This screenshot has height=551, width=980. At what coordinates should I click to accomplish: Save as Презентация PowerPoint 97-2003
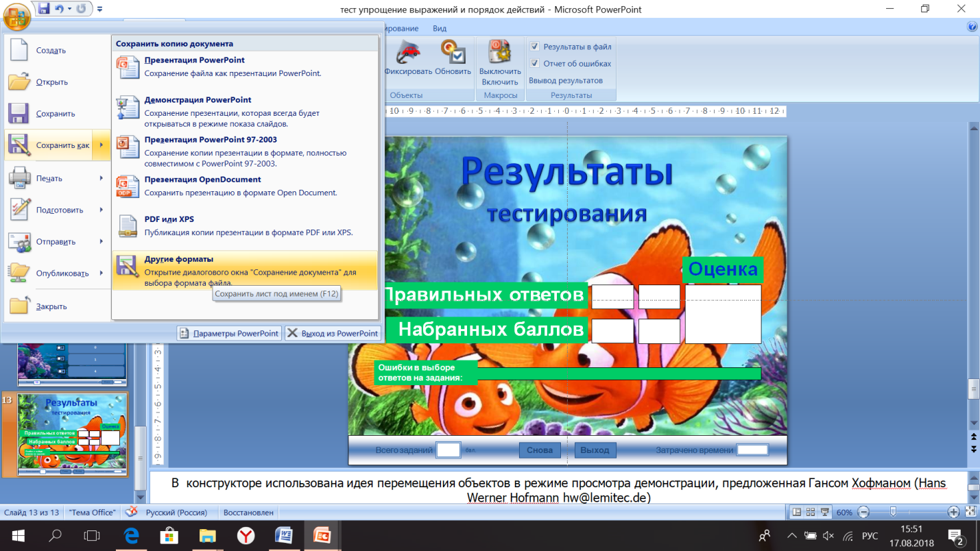[x=245, y=151]
